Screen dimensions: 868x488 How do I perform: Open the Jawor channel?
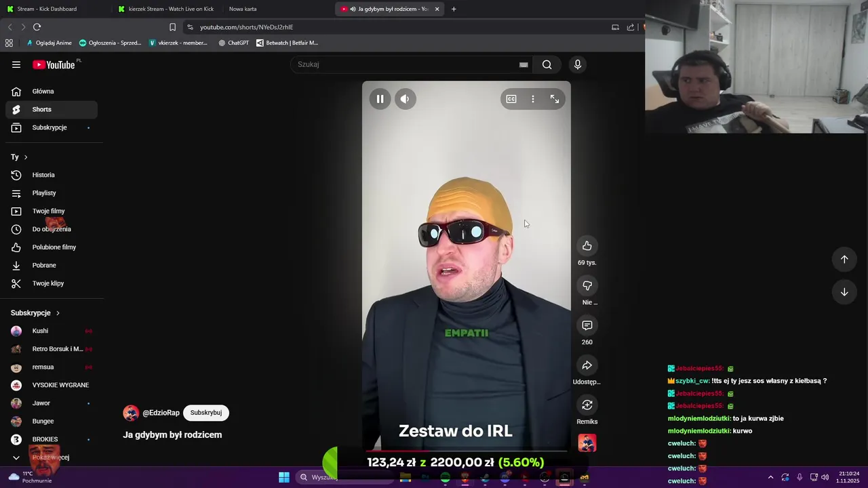[x=52, y=403]
